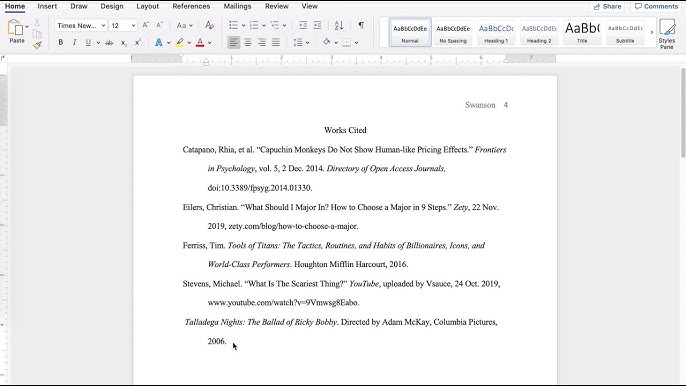Switch to the Layout tab

pyautogui.click(x=147, y=6)
